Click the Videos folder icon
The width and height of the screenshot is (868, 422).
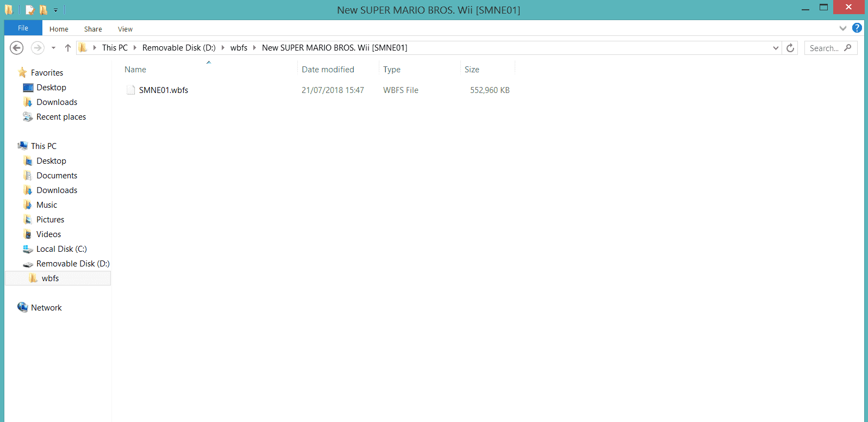pos(28,234)
